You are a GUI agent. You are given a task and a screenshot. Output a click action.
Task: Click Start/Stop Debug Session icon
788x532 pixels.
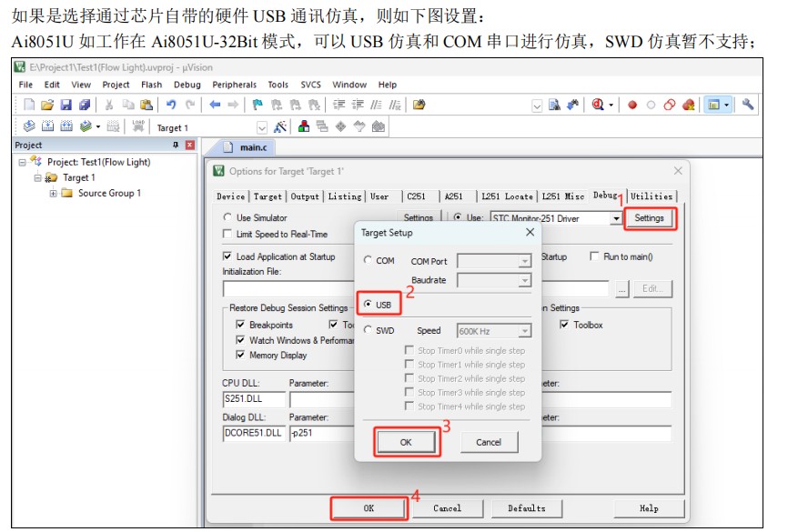pyautogui.click(x=598, y=105)
